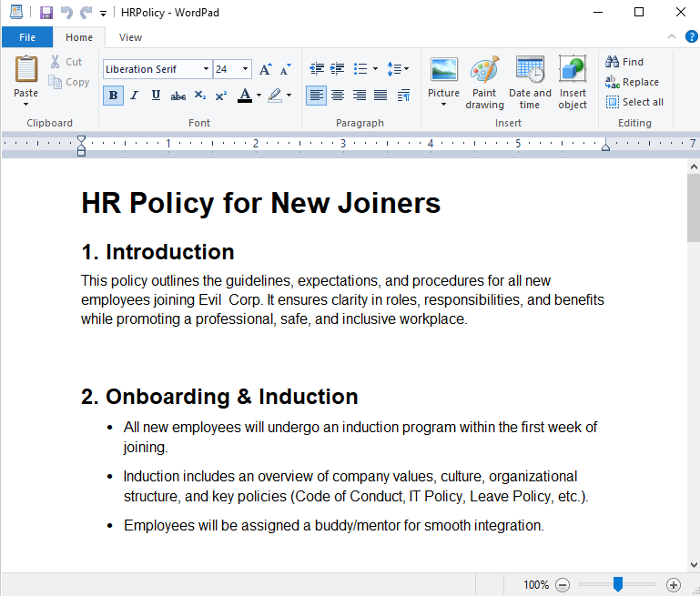Click the right indent marker on ruler

click(605, 146)
